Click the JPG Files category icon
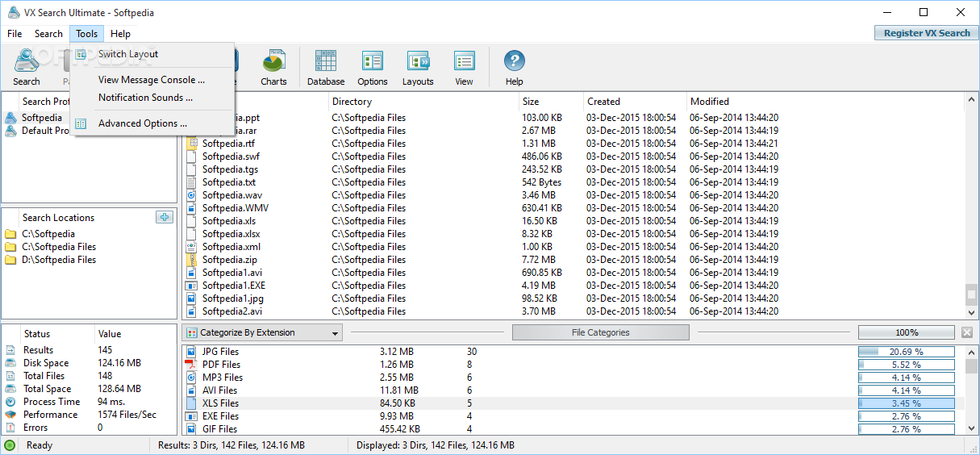The image size is (980, 455). click(x=191, y=352)
